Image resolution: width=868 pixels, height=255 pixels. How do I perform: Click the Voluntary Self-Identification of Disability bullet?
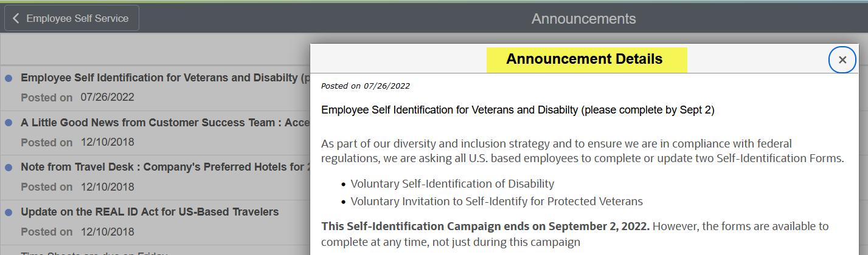tap(452, 183)
